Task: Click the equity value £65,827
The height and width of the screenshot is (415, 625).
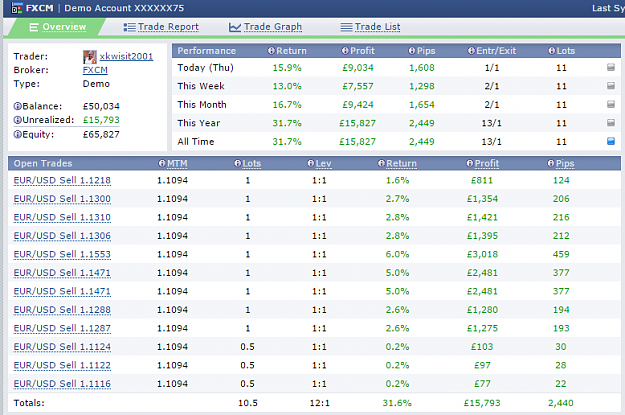Action: [101, 135]
